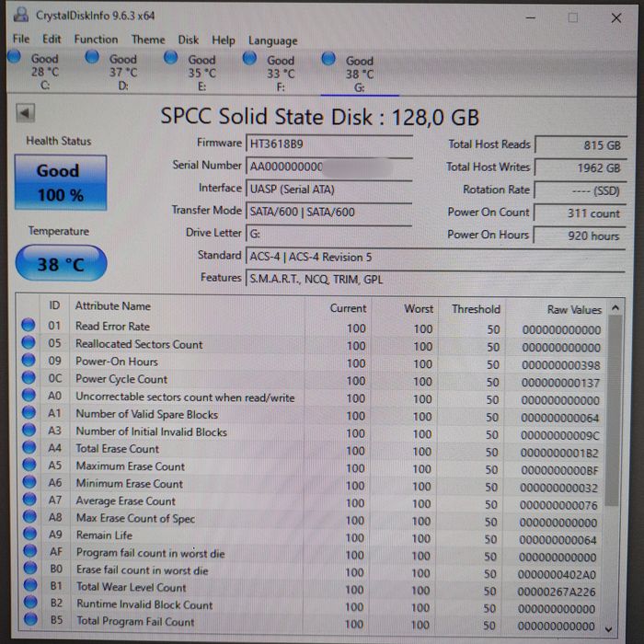Open the Theme menu
Screen dimensions: 644x644
pos(148,40)
